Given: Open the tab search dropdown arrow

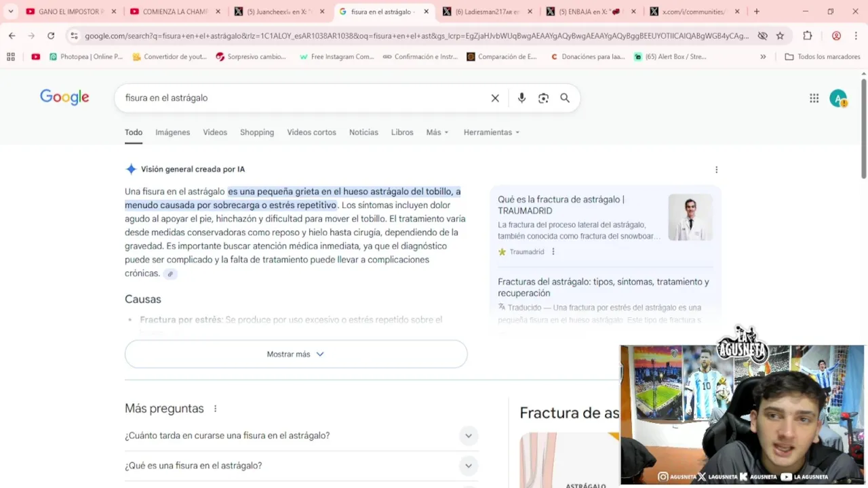Looking at the screenshot, I should (10, 12).
